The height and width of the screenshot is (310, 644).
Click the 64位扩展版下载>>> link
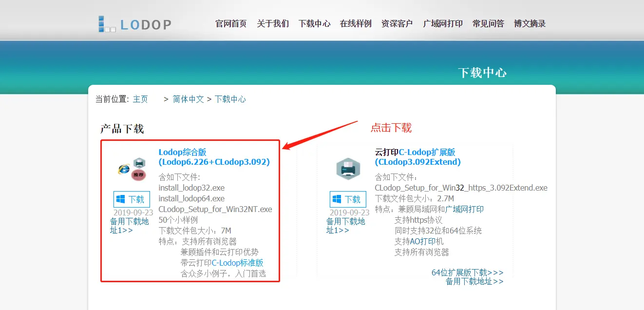(x=468, y=272)
